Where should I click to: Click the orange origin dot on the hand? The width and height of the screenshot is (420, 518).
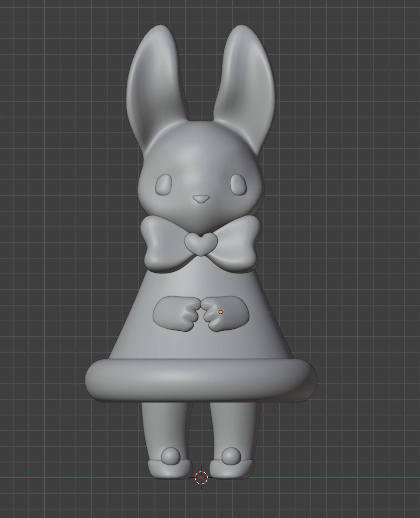coord(220,312)
